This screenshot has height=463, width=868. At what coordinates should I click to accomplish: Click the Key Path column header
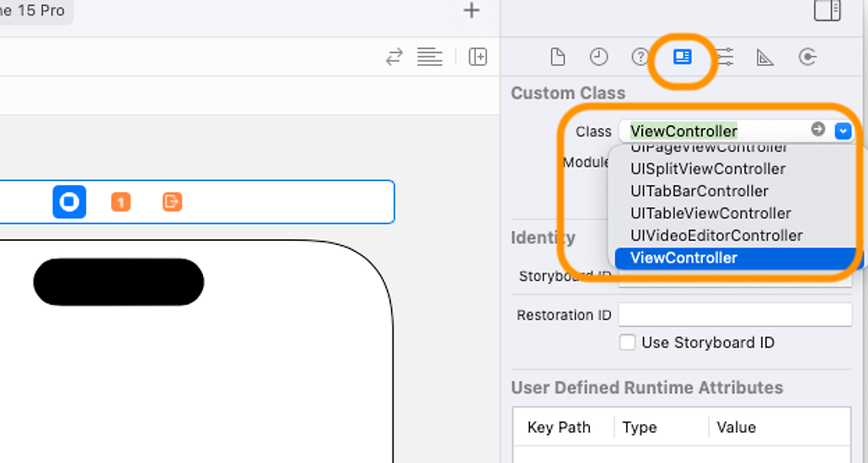tap(559, 428)
